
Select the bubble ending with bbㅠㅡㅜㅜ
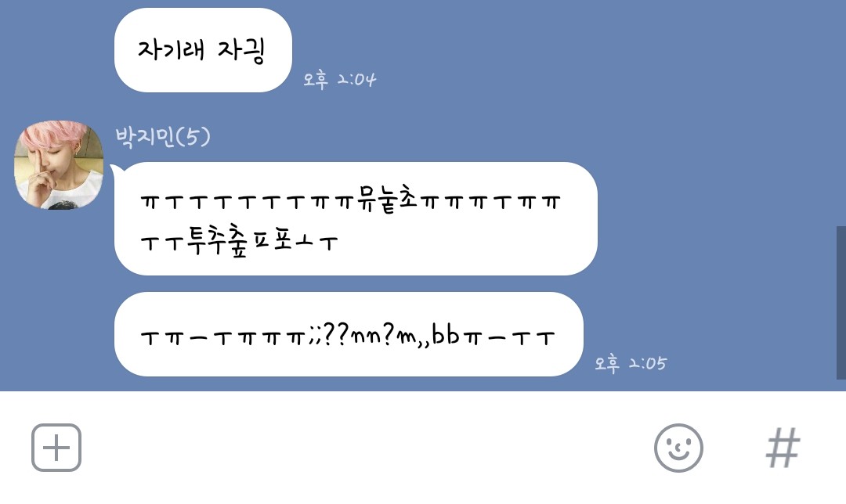(x=349, y=334)
